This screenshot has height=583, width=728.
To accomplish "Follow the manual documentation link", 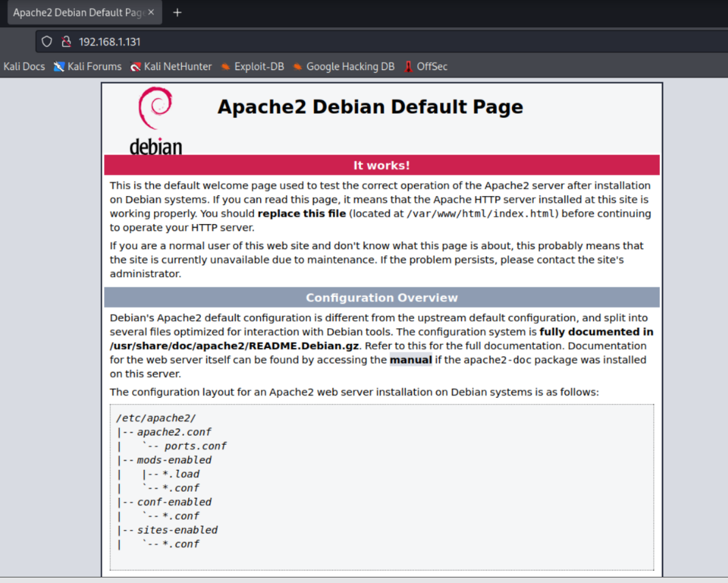I will tap(411, 360).
